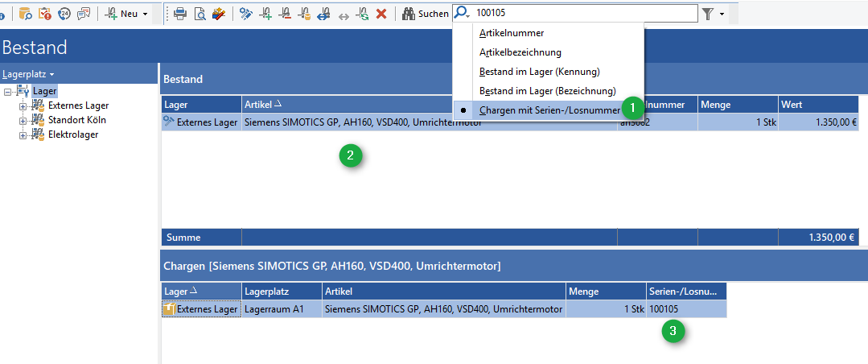Click the stock transfer blue arrows icon

[x=323, y=14]
